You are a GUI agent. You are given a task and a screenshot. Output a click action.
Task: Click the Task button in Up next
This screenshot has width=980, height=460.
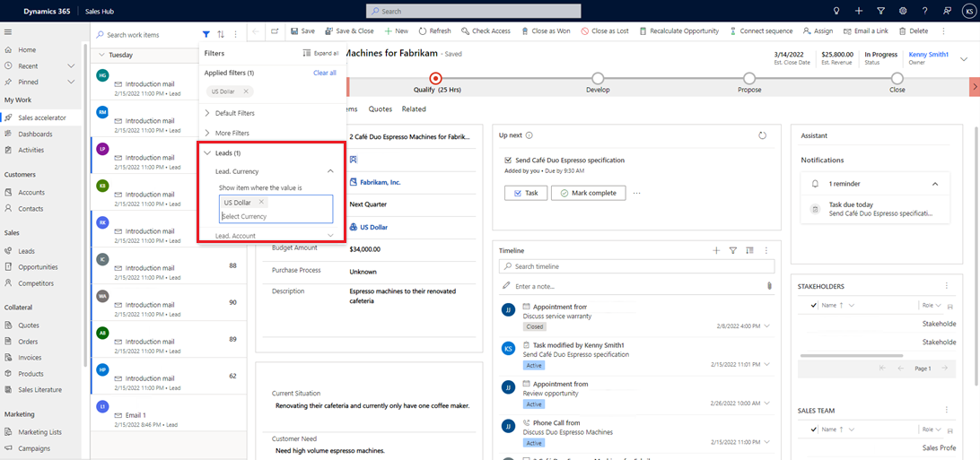[526, 193]
